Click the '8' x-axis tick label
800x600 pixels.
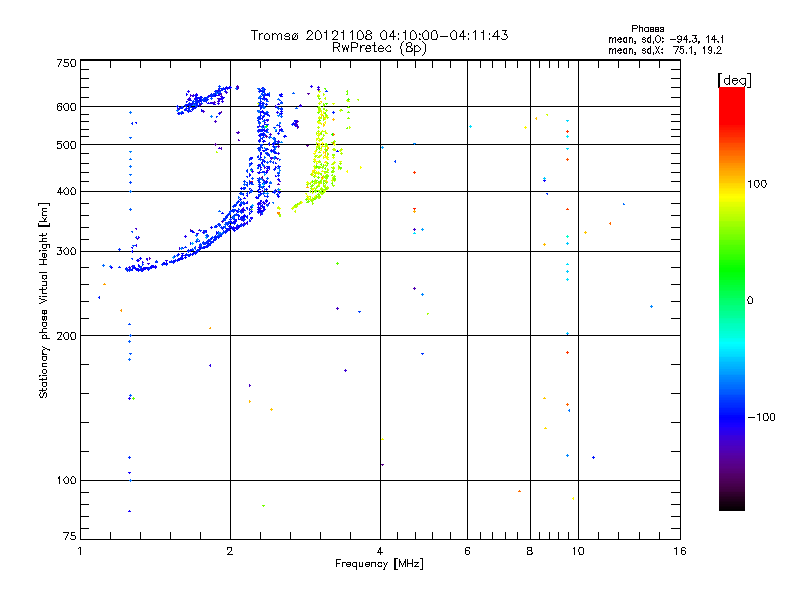(530, 552)
